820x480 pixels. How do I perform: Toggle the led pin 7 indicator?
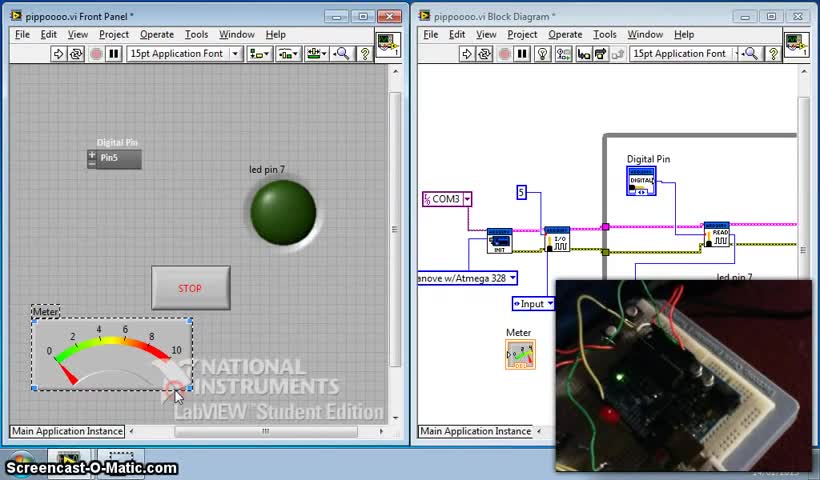pos(283,212)
